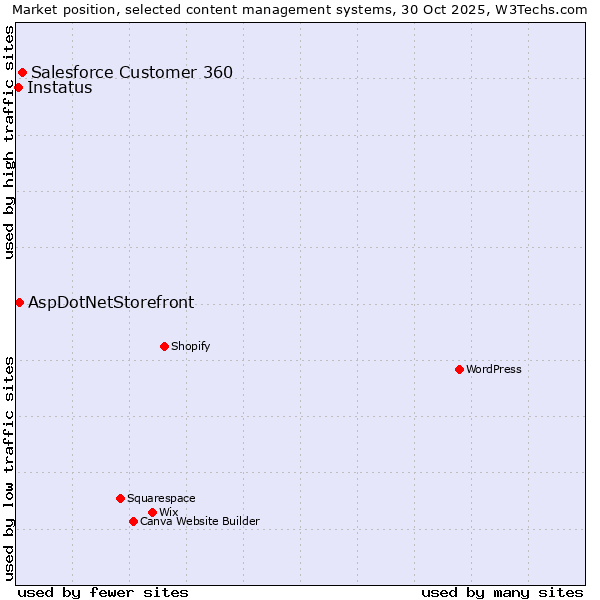
Task: Select the Wix data point marker
Action: click(152, 512)
